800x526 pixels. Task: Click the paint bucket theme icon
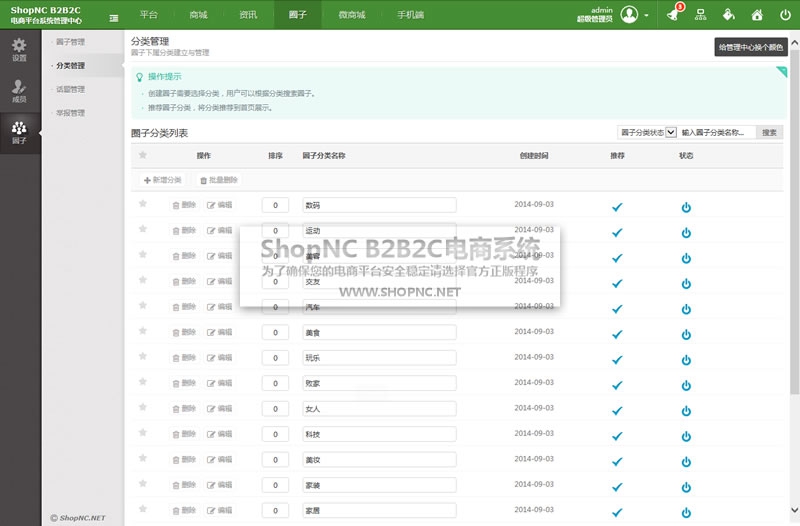(x=729, y=15)
